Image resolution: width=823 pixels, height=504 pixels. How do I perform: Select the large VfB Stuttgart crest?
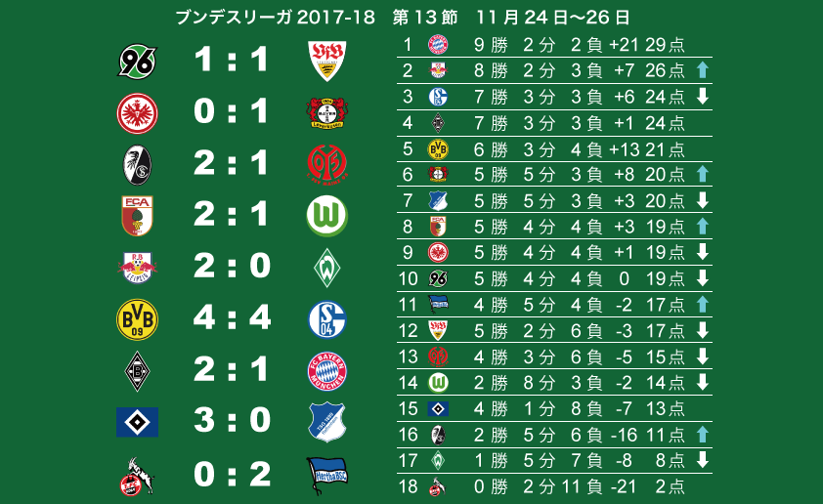pos(327,61)
